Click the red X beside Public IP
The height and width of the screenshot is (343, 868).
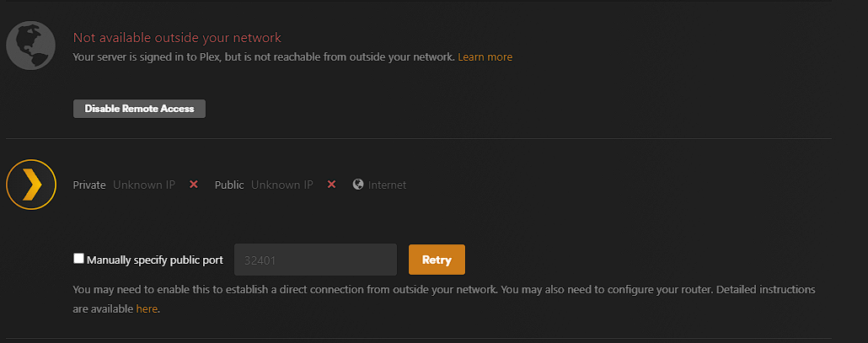coord(331,185)
